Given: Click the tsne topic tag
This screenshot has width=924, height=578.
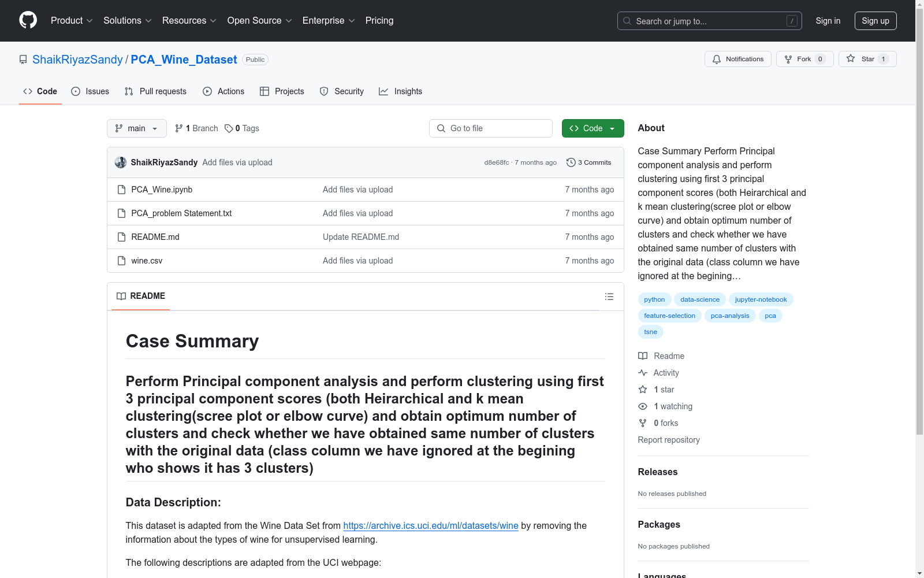Looking at the screenshot, I should pyautogui.click(x=650, y=332).
